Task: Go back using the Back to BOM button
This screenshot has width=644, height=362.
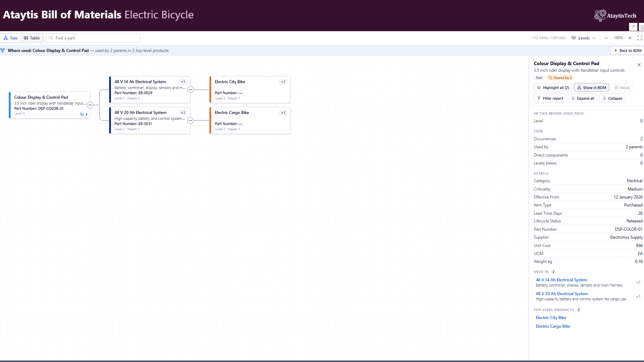Action: (627, 51)
